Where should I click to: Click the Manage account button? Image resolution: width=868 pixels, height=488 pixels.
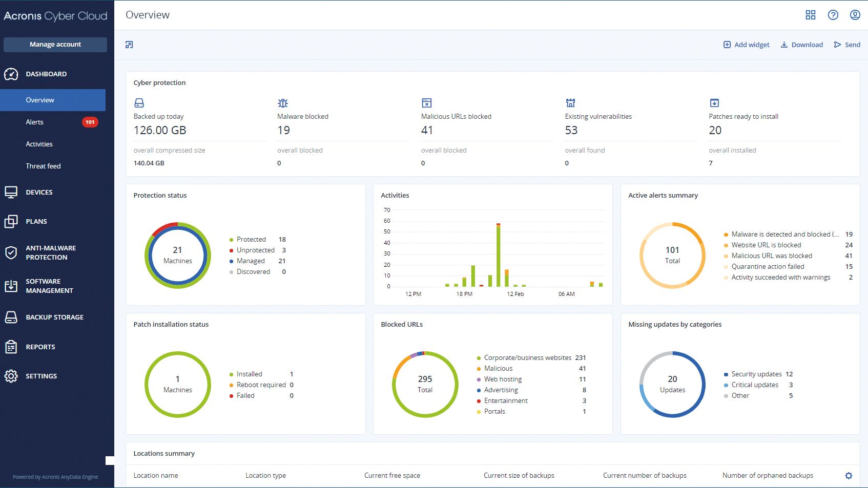[x=55, y=45]
